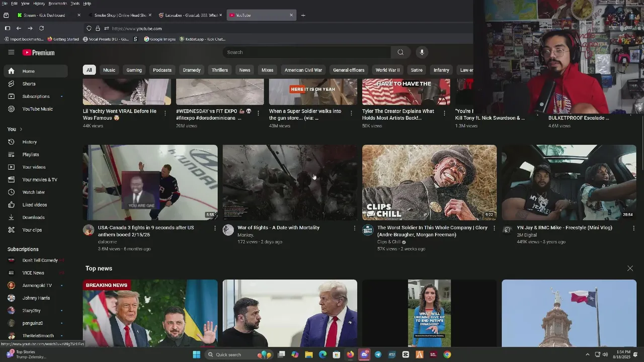
Task: Open Windows Start menu
Action: tap(197, 354)
